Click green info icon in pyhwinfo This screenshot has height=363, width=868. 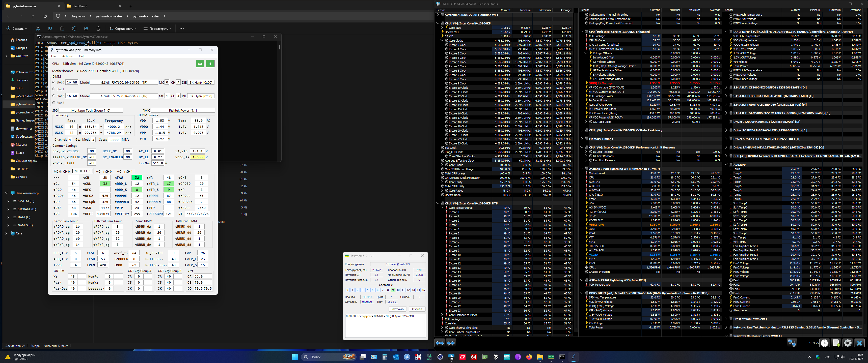click(210, 63)
